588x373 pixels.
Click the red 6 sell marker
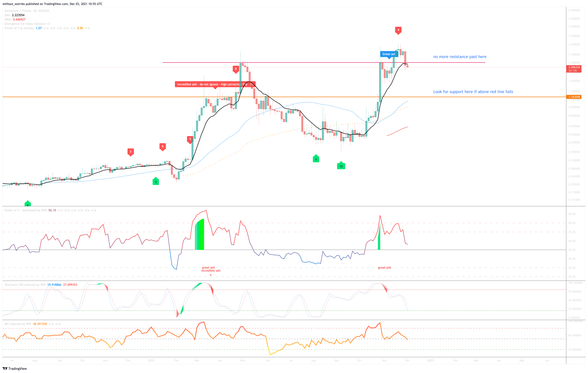(x=163, y=147)
